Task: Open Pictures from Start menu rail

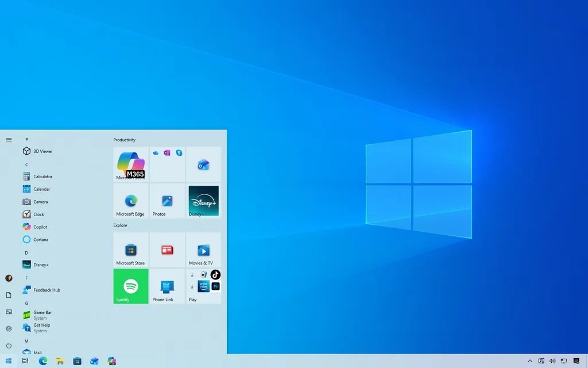Action: [9, 312]
